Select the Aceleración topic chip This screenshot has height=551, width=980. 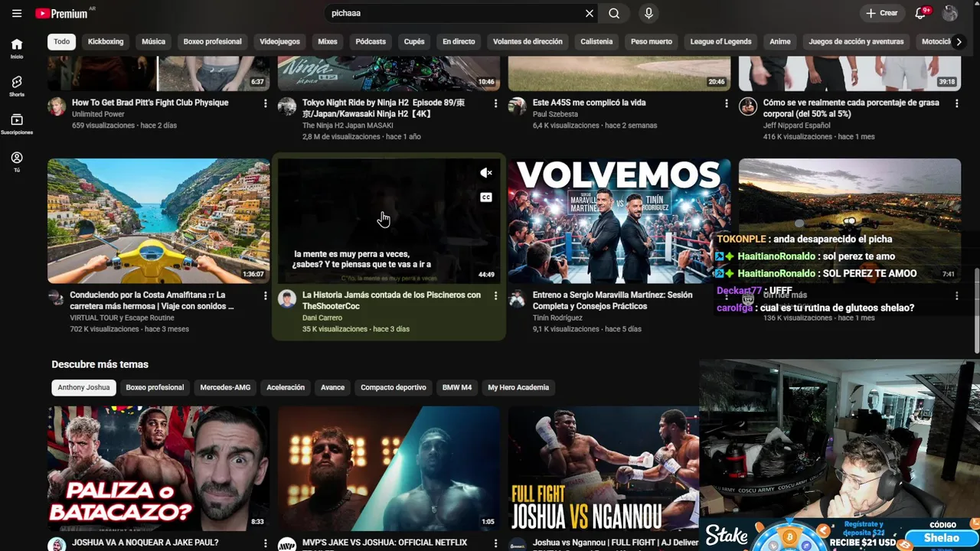tap(286, 387)
